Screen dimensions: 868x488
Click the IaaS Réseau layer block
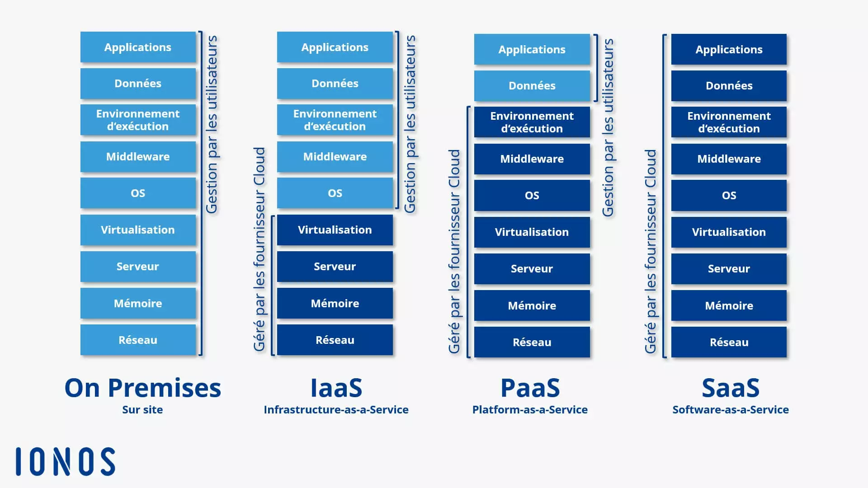pos(335,340)
